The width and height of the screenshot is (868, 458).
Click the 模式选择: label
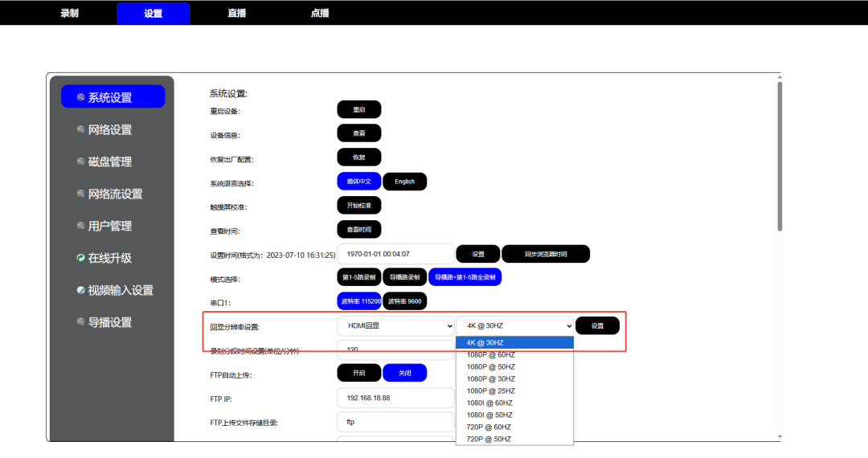[x=225, y=280]
